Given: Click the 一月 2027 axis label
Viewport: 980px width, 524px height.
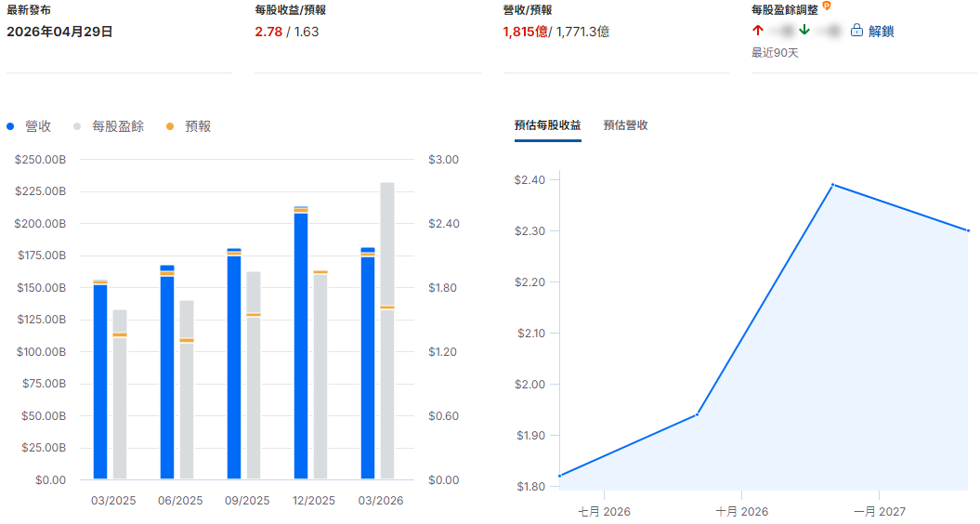Looking at the screenshot, I should click(x=880, y=512).
